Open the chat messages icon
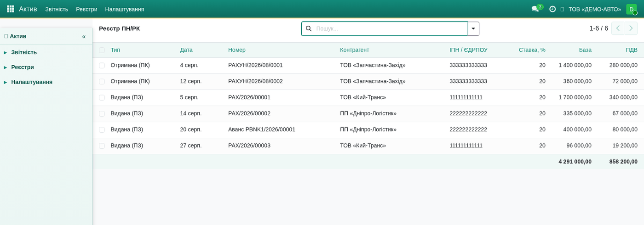Screen dimensions: 644x225 [x=535, y=9]
